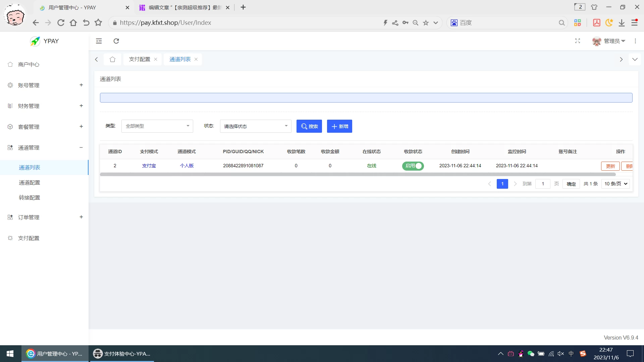Switch to the 支付配置 tab

click(140, 59)
